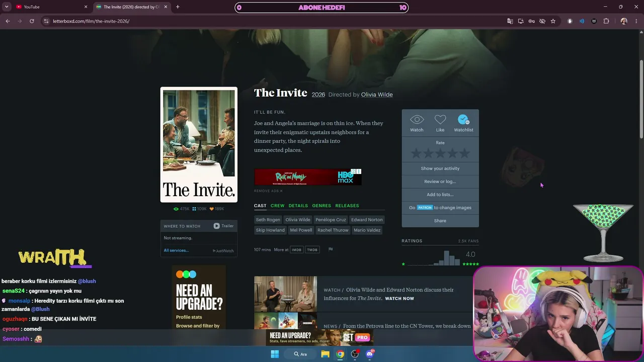Click director Olivia Wilde link in the title line
The image size is (644, 362).
point(377,95)
